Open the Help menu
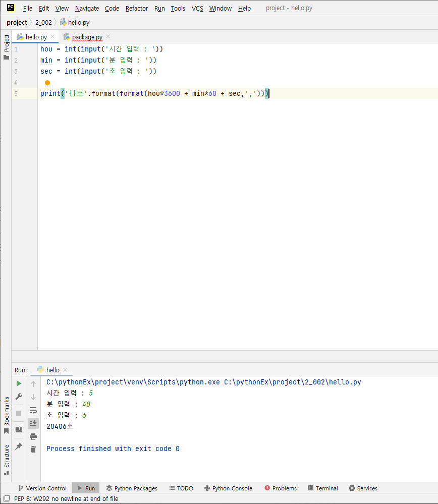This screenshot has width=438, height=504. (244, 9)
